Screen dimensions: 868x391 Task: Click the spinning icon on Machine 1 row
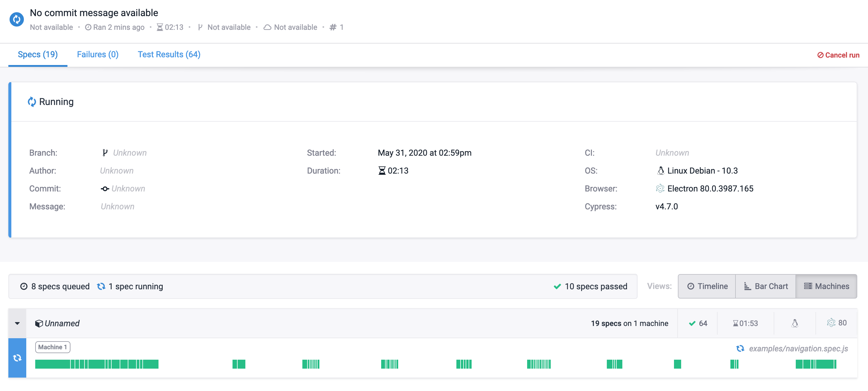17,358
